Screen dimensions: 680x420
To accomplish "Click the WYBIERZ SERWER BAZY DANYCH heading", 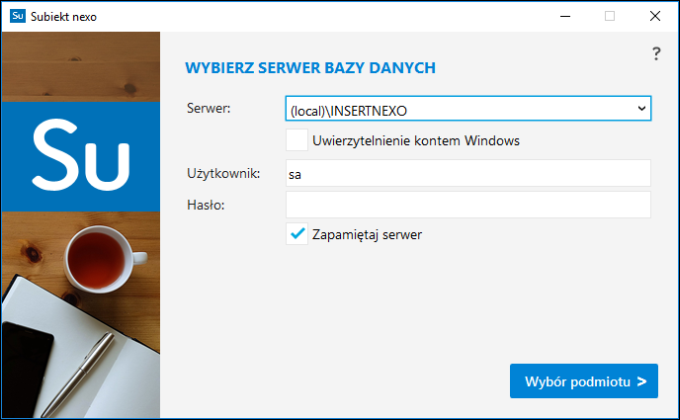I will (x=311, y=68).
